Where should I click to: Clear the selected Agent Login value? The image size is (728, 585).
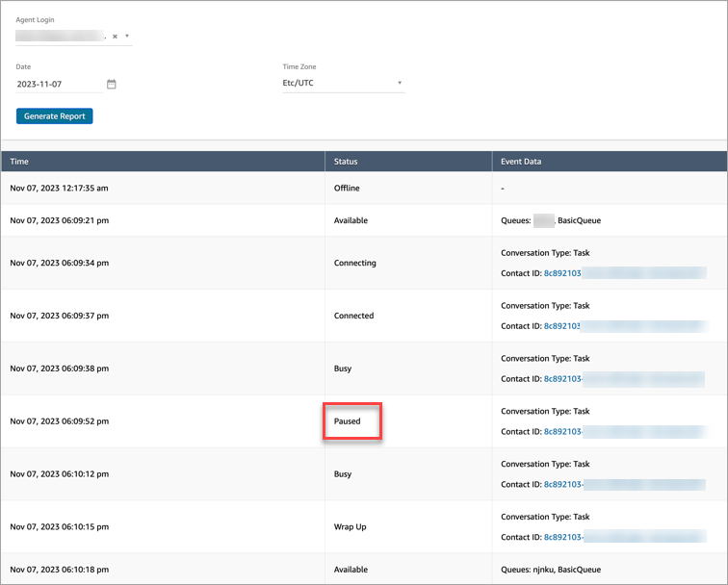click(115, 37)
